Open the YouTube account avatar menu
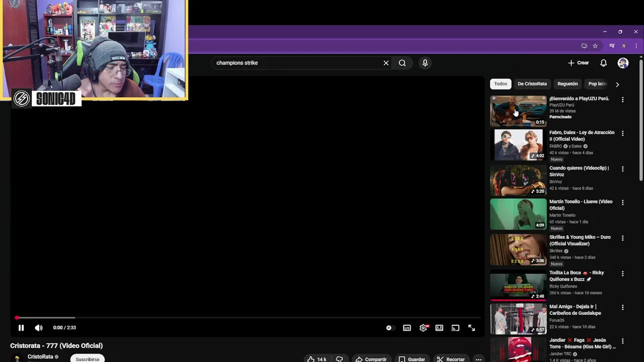 click(623, 63)
